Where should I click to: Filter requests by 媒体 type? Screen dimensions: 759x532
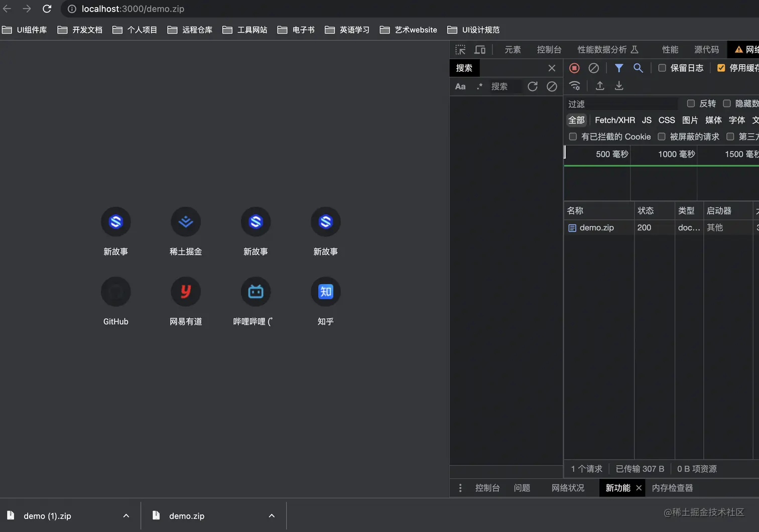tap(713, 120)
